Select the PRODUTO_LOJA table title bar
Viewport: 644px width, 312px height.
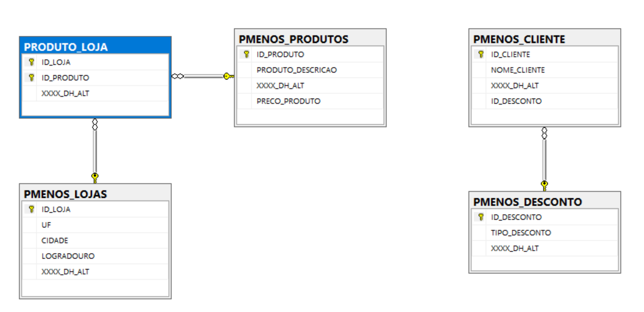95,47
